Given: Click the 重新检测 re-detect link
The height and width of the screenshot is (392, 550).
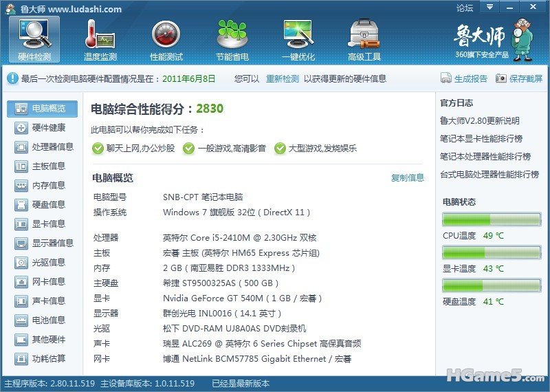Looking at the screenshot, I should [283, 79].
